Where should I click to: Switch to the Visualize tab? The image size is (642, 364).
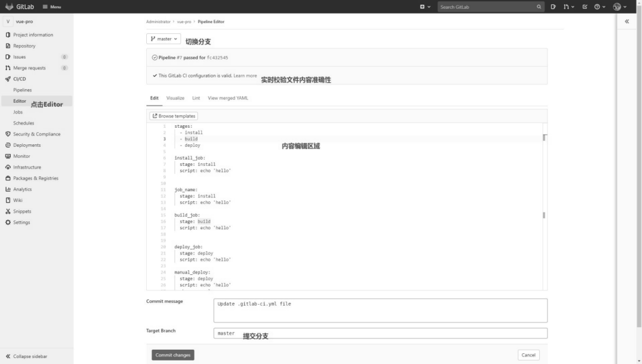[175, 98]
